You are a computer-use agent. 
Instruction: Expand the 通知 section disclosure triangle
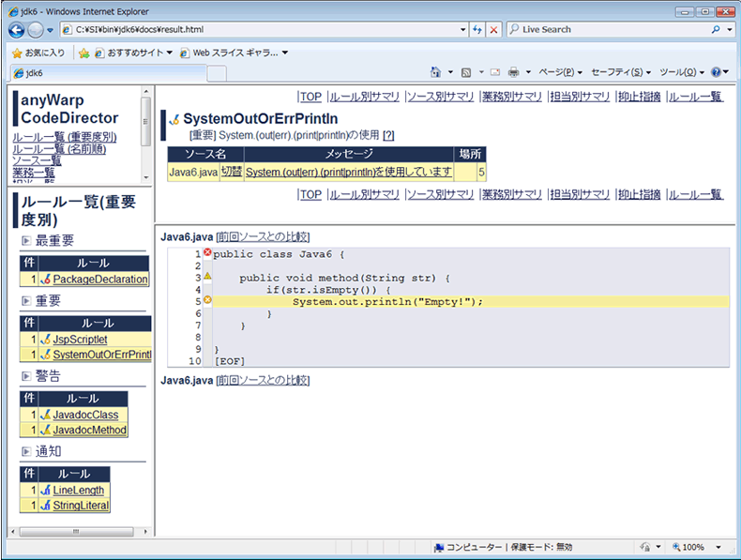(x=25, y=452)
